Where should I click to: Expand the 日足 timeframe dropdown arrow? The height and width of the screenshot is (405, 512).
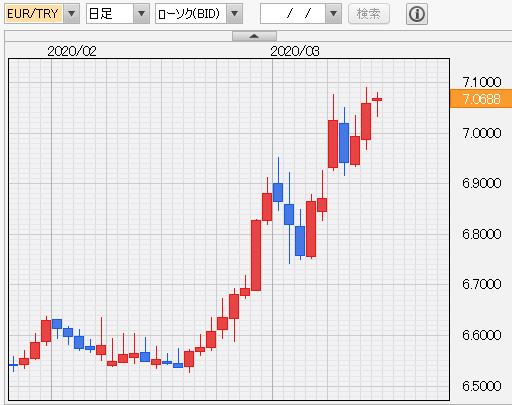pos(141,14)
